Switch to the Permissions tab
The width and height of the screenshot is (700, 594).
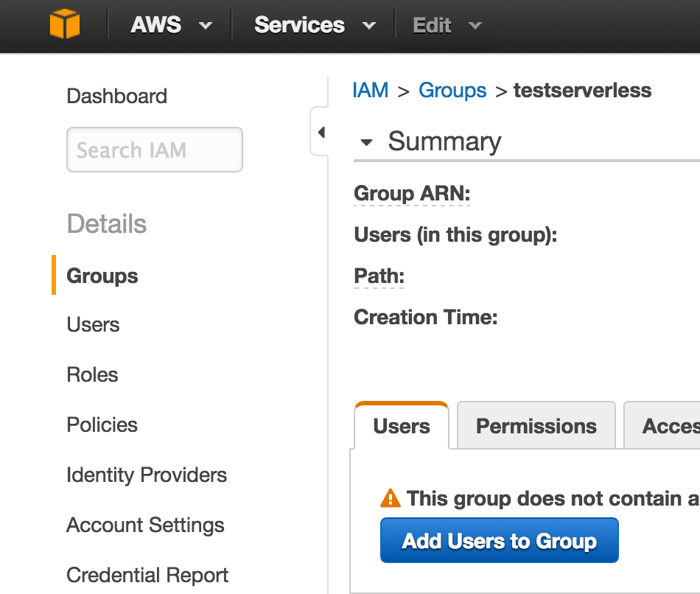point(536,426)
